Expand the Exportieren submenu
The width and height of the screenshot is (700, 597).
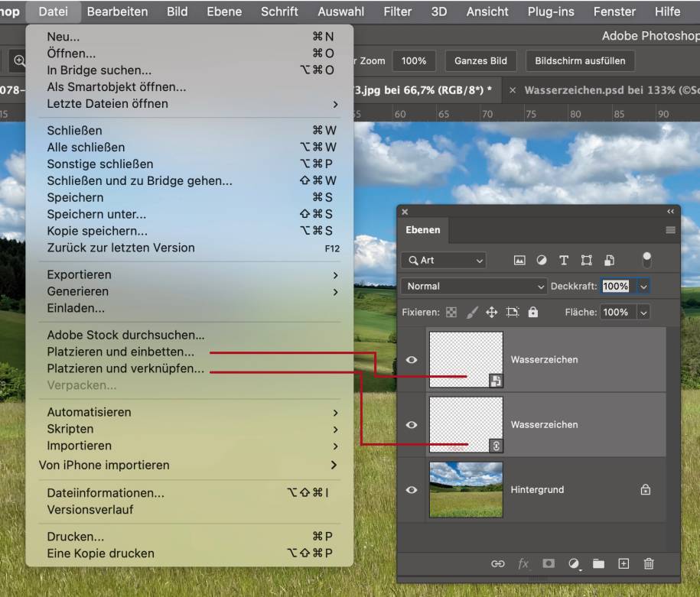(x=190, y=275)
